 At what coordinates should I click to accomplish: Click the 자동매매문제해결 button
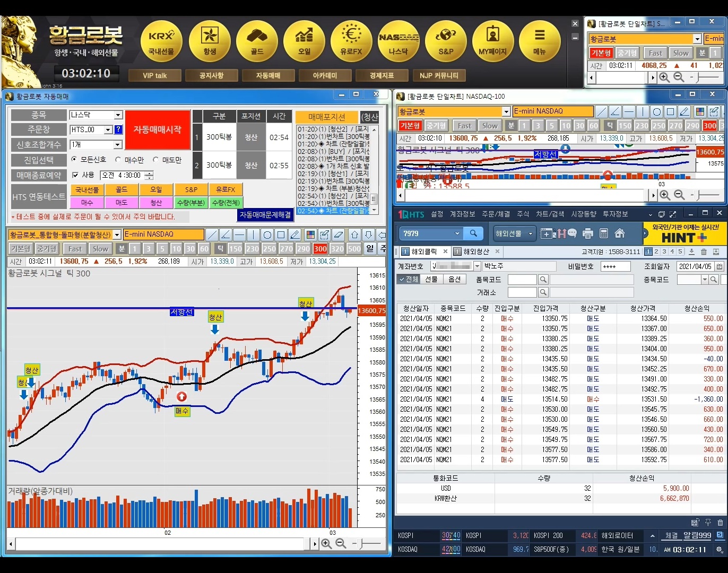tap(265, 215)
